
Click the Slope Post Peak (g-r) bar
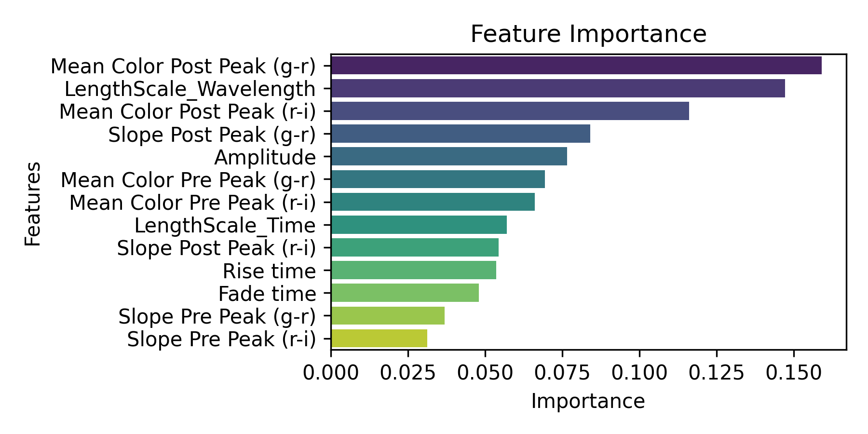click(461, 134)
